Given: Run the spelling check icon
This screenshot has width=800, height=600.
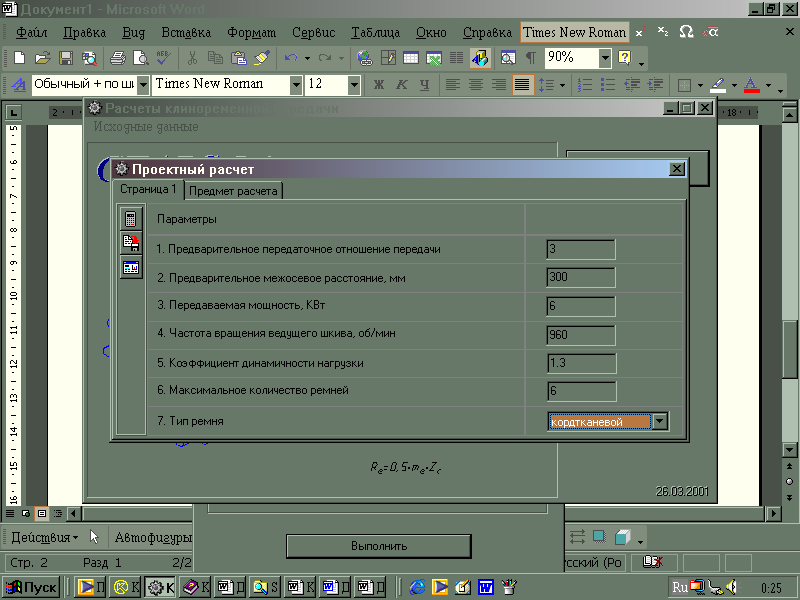Looking at the screenshot, I should point(164,58).
